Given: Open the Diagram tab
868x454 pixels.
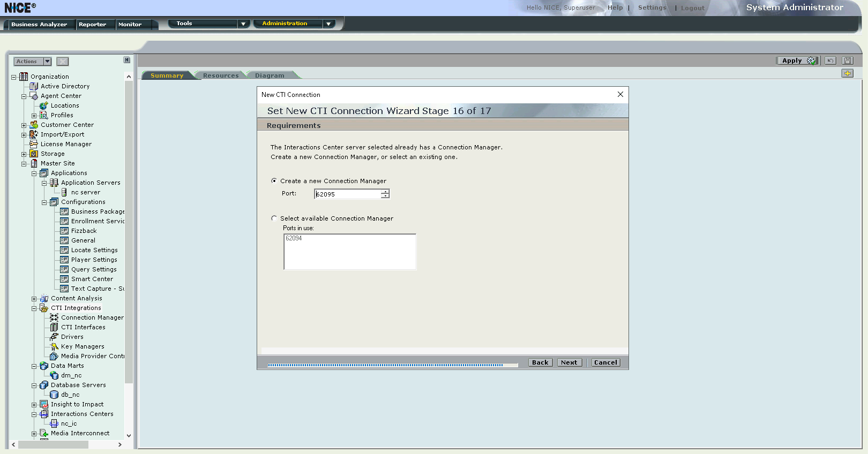Looking at the screenshot, I should pyautogui.click(x=270, y=75).
